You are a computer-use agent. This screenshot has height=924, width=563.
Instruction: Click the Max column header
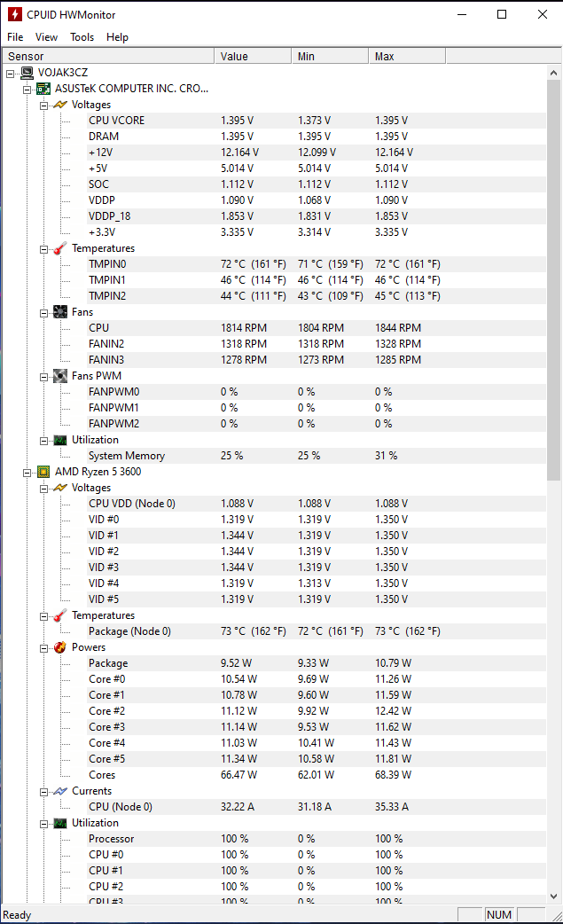[x=407, y=57]
